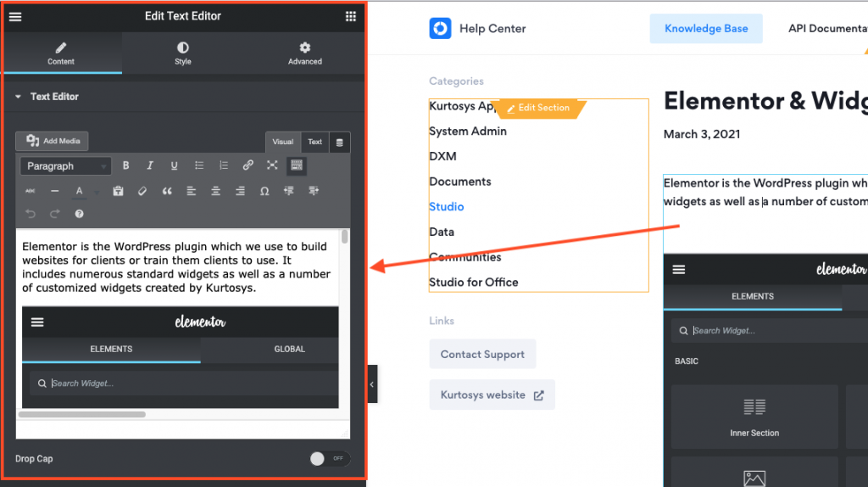This screenshot has height=487, width=868.
Task: Align text left
Action: coord(191,191)
